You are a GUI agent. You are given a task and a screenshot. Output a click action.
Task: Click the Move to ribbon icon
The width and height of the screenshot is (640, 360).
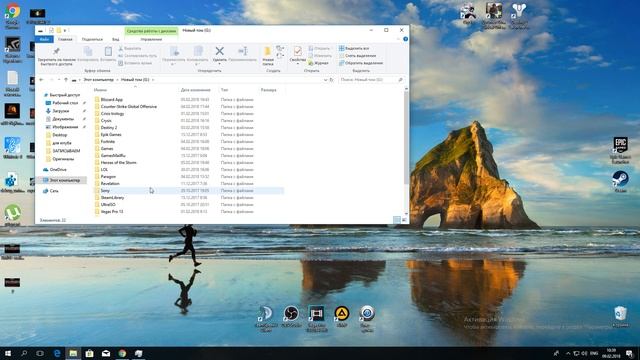pyautogui.click(x=174, y=51)
